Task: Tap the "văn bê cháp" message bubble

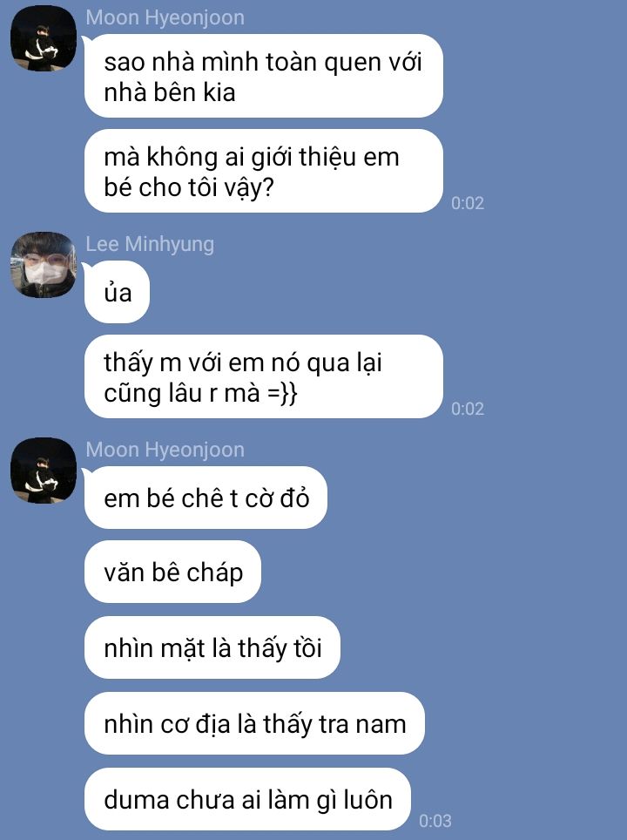Action: pos(172,572)
